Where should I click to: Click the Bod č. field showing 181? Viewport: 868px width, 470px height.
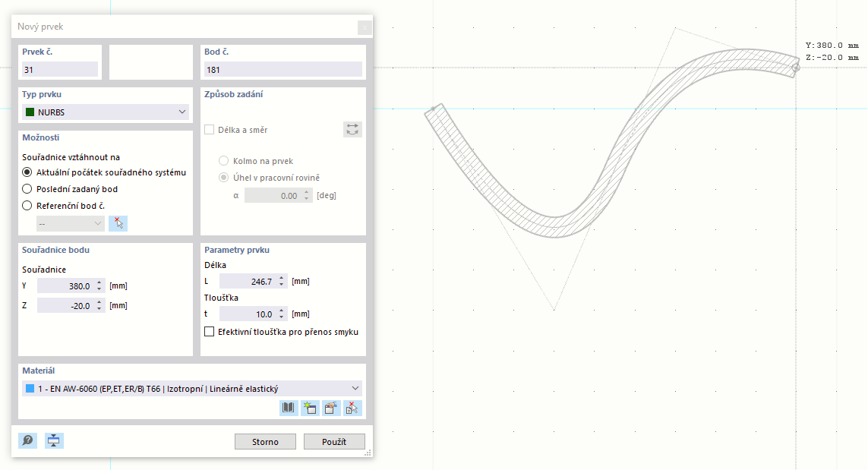click(282, 69)
